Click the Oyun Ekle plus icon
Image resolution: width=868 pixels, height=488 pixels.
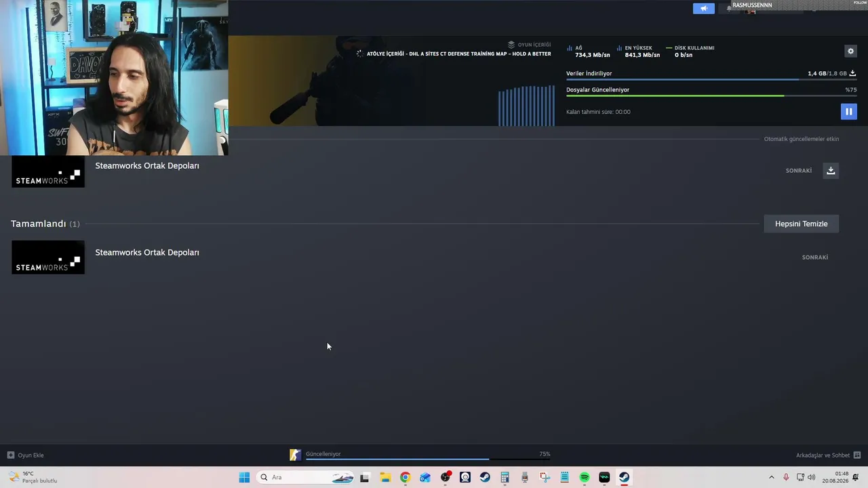click(11, 455)
